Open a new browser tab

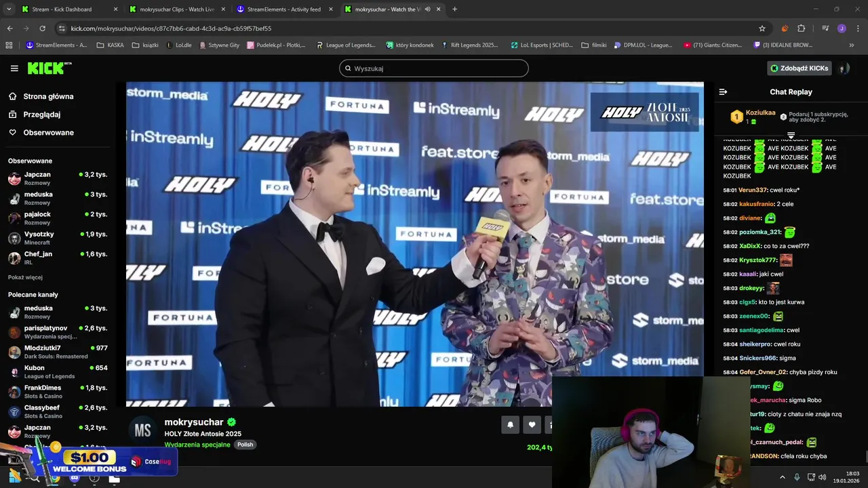click(454, 9)
